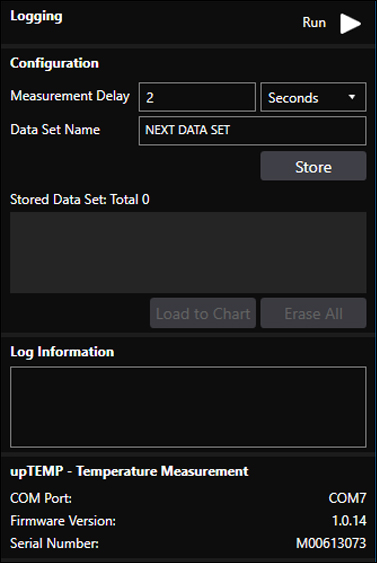Select the serial number M00613073

[331, 543]
